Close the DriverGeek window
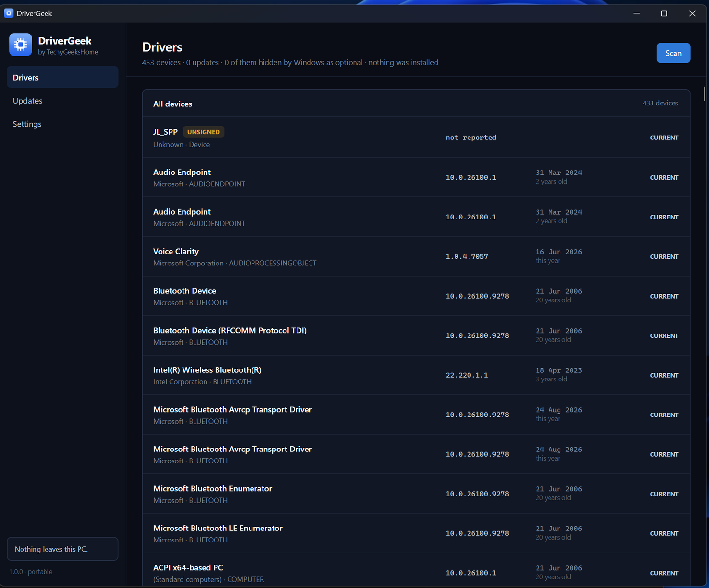 692,13
